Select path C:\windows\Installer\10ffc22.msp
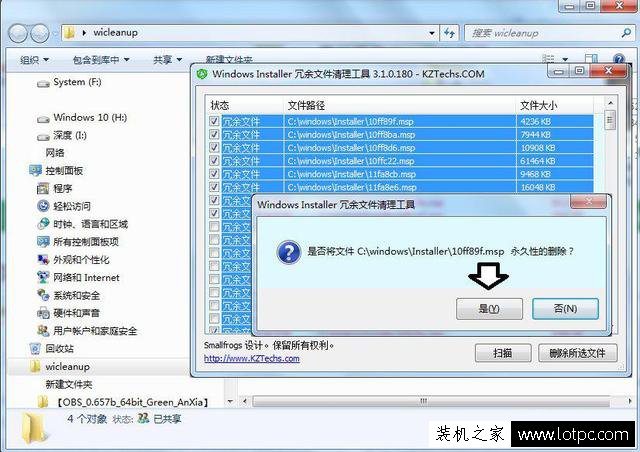This screenshot has height=452, width=640. (x=351, y=161)
